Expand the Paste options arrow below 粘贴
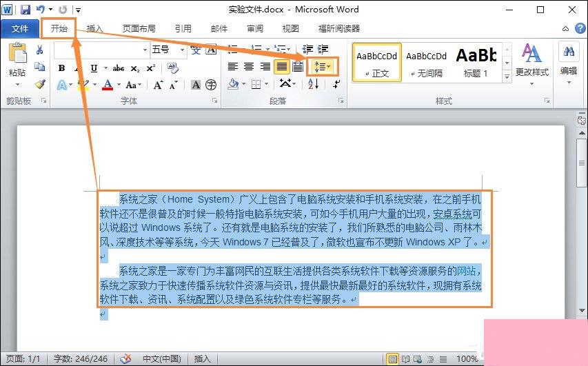 point(17,83)
